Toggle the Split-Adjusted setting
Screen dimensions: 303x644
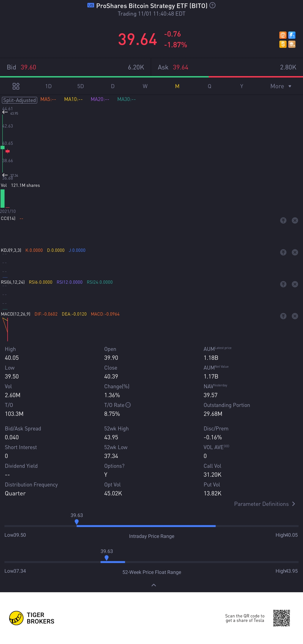[x=20, y=100]
